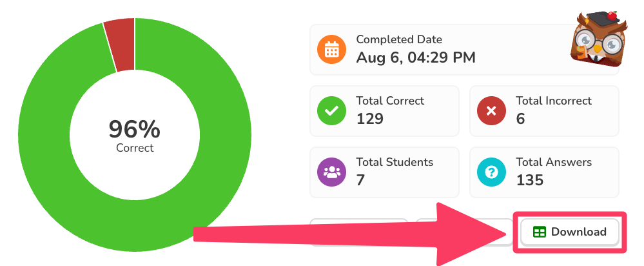The height and width of the screenshot is (266, 644).
Task: Click the Total Answers count 135
Action: (x=530, y=180)
